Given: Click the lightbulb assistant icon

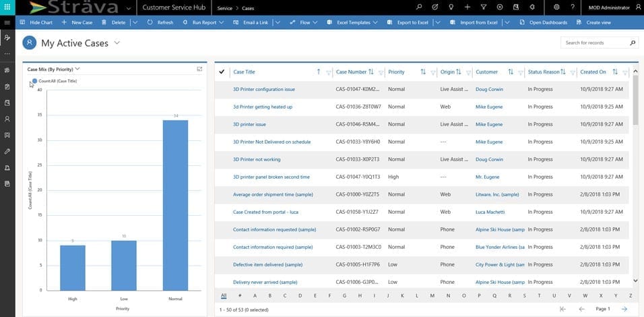Looking at the screenshot, I should 451,7.
